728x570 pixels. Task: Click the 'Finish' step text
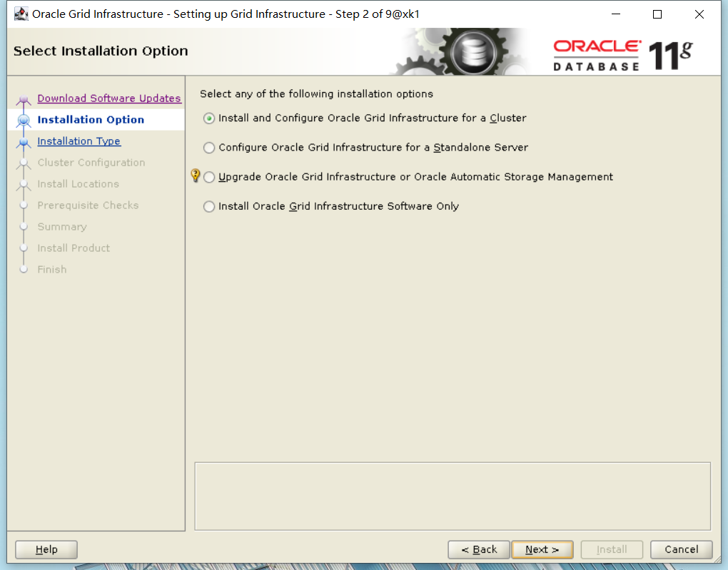coord(52,269)
